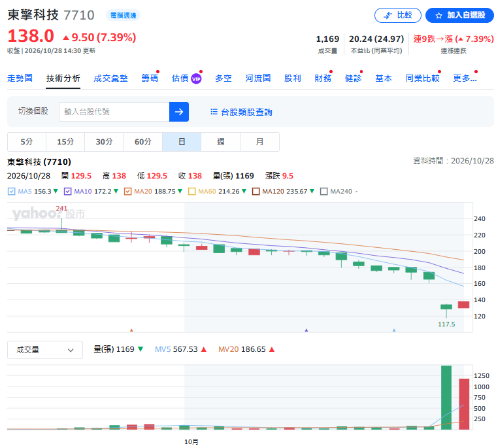Click the 比較 button
The image size is (496, 448).
[x=397, y=15]
